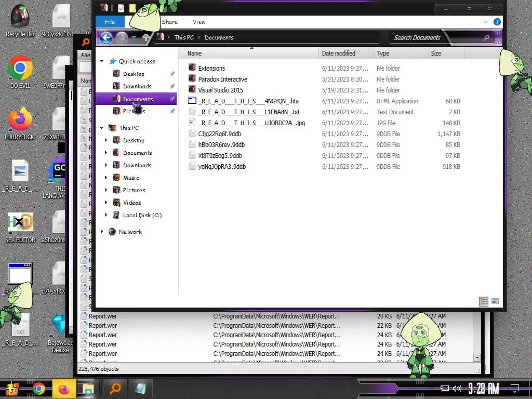532x399 pixels.
Task: Switch to large icons view button
Action: pos(495,301)
